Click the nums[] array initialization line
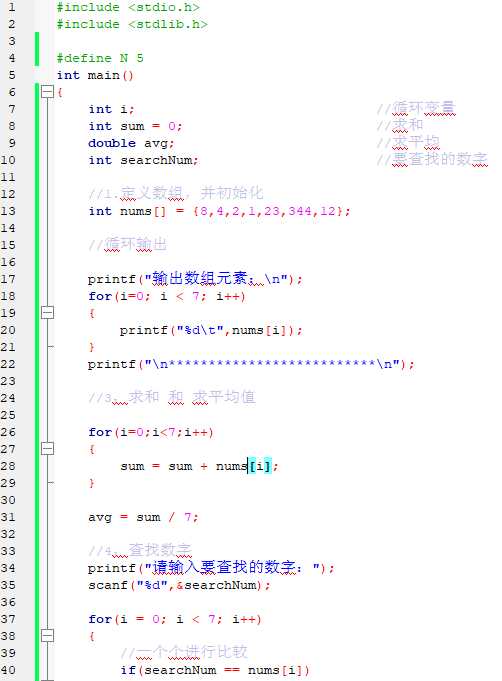The width and height of the screenshot is (502, 681). click(x=219, y=211)
